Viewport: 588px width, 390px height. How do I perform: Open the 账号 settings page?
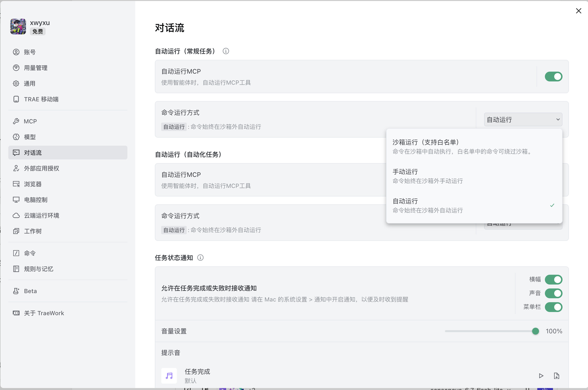(68, 52)
